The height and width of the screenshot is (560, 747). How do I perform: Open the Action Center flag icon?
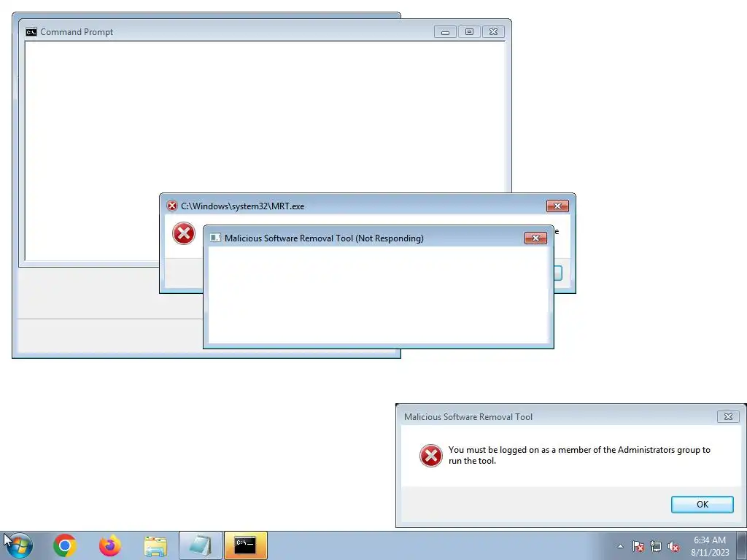point(638,546)
